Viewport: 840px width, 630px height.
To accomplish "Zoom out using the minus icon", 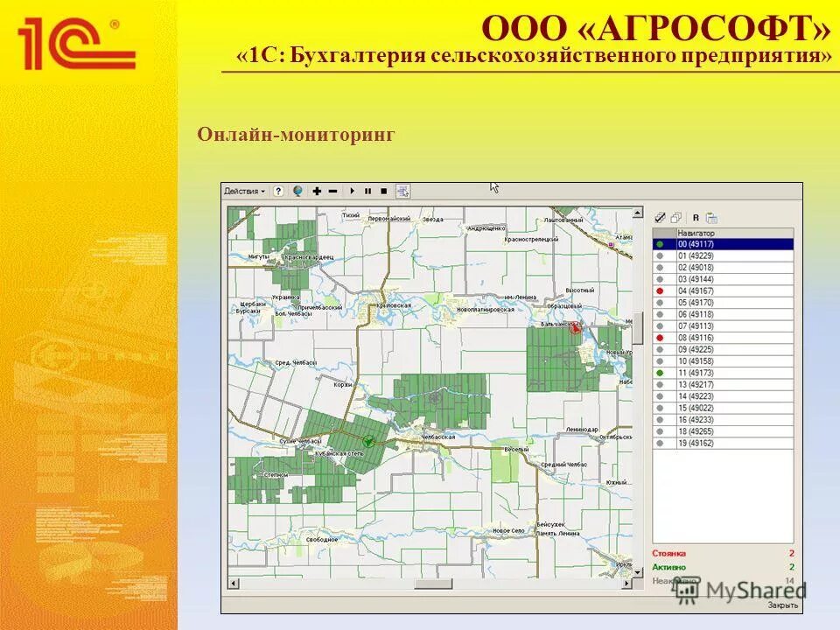I will 333,191.
